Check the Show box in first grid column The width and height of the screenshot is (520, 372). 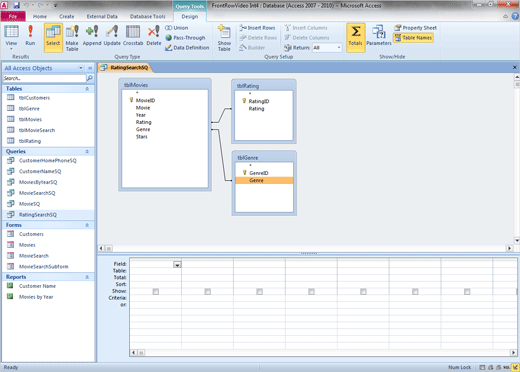(156, 292)
